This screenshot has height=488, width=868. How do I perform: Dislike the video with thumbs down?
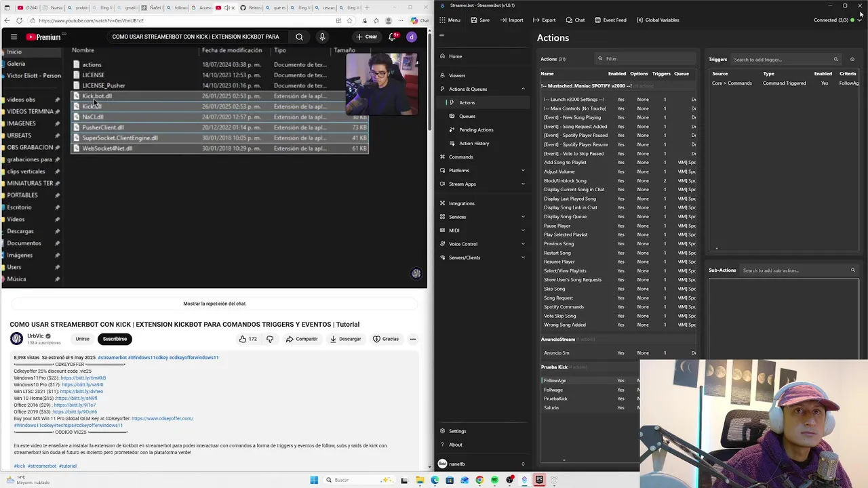[x=270, y=339]
